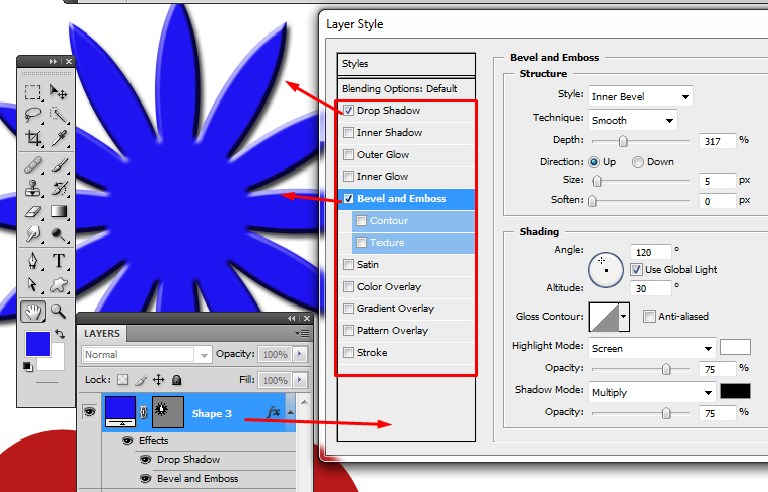This screenshot has width=768, height=492.
Task: Uncheck the Drop Shadow style checkbox
Action: tap(348, 111)
